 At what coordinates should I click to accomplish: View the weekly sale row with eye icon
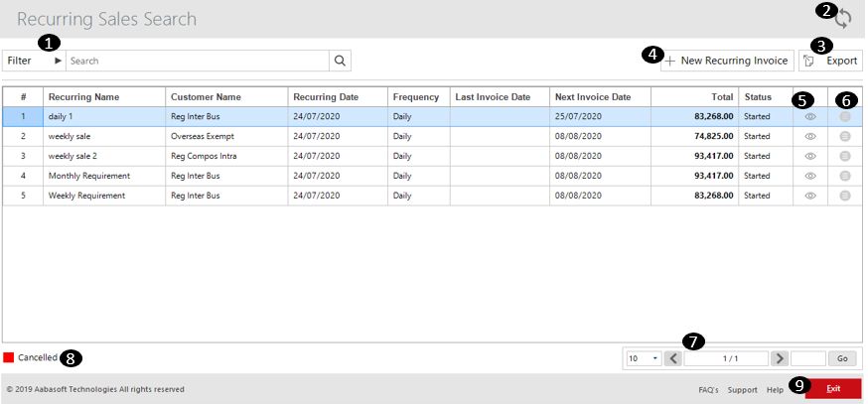[x=810, y=136]
